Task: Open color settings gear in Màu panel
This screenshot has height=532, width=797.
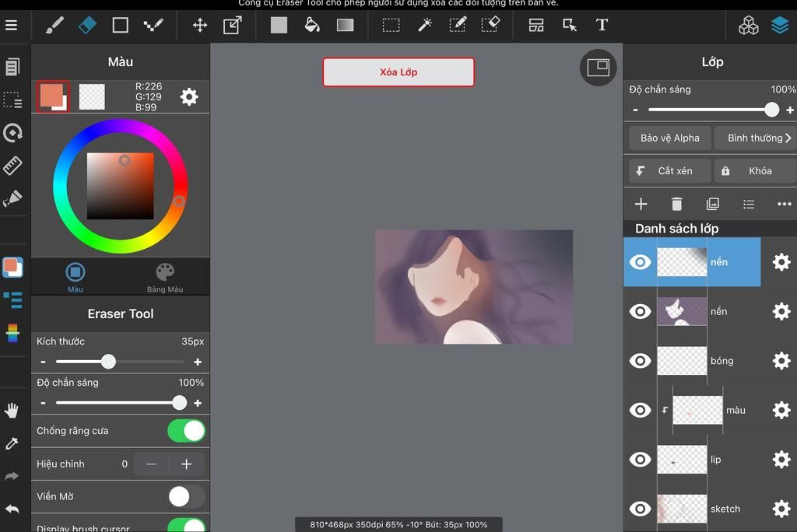Action: 189,96
